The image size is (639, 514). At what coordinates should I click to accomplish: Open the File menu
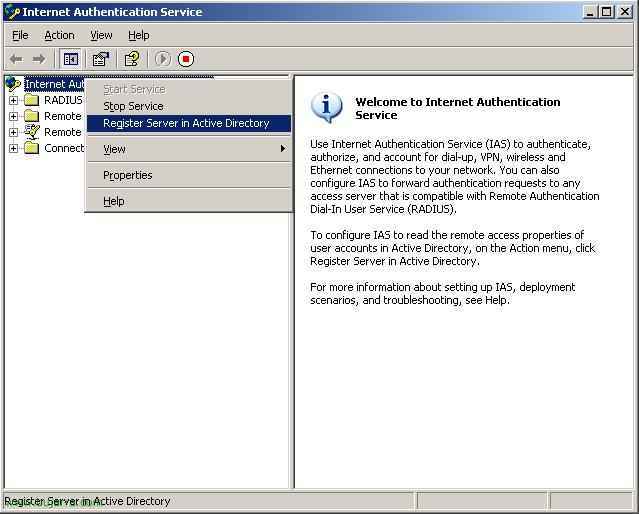tap(20, 35)
